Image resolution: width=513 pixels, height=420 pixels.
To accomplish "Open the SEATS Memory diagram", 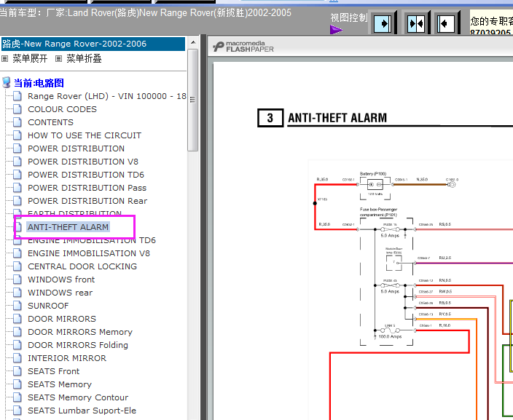I will pyautogui.click(x=60, y=384).
